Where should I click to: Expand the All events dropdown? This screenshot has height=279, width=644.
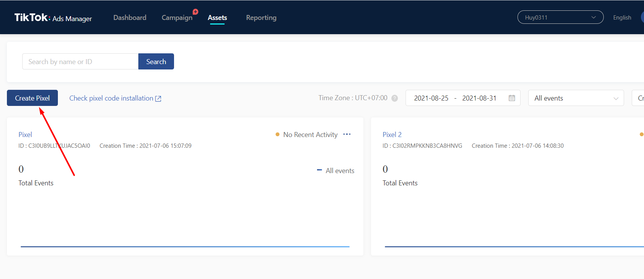(x=576, y=98)
